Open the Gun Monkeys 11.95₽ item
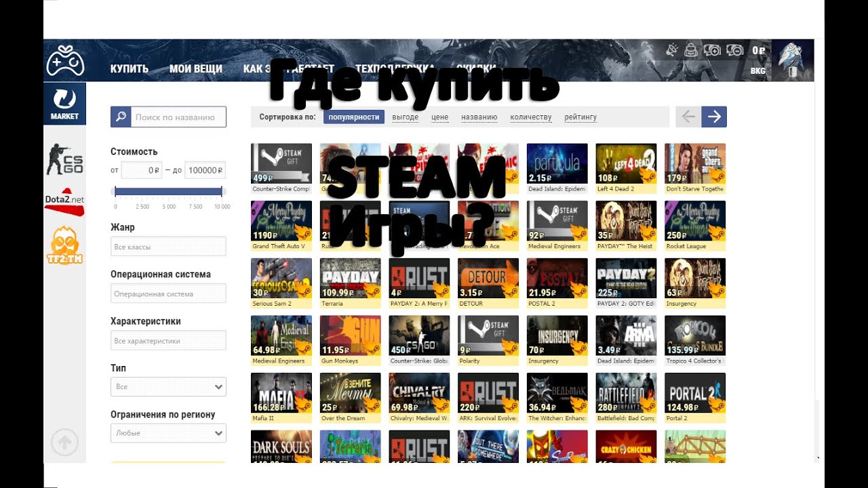The height and width of the screenshot is (488, 868). 351,341
